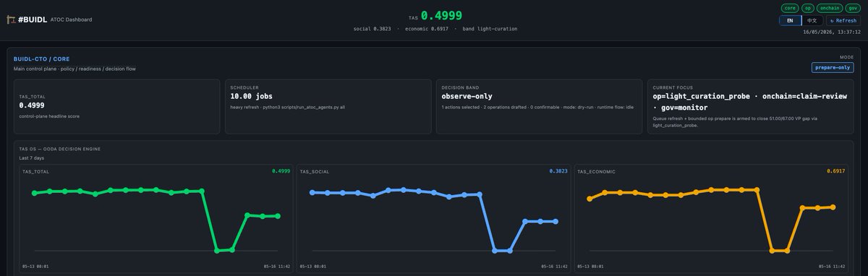Click the prepare-only mode badge
The height and width of the screenshot is (276, 868).
coord(833,67)
